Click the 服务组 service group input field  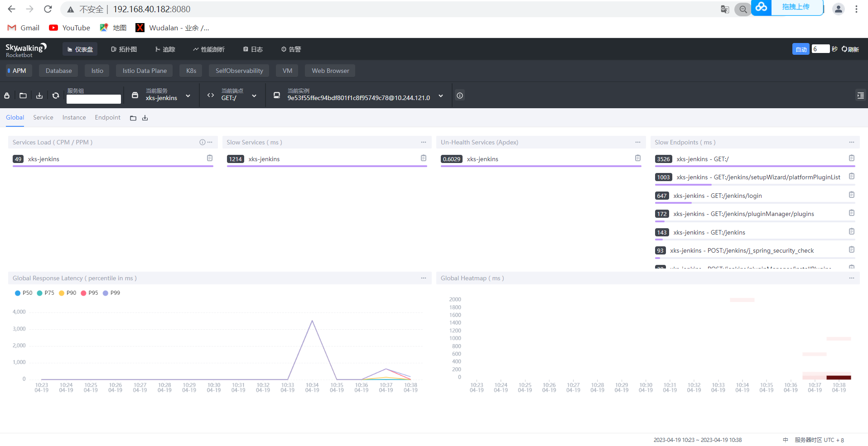pos(94,99)
